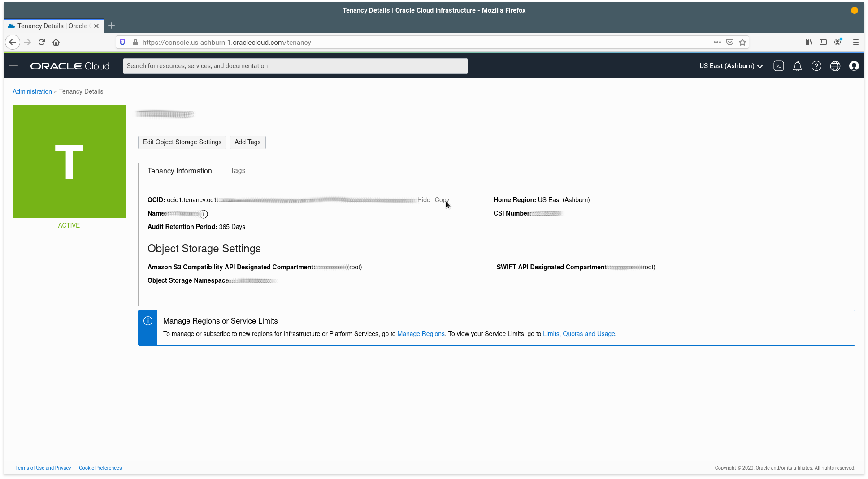Screen dimensions: 868x479
Task: Open tracking protection shield icon
Action: click(122, 42)
